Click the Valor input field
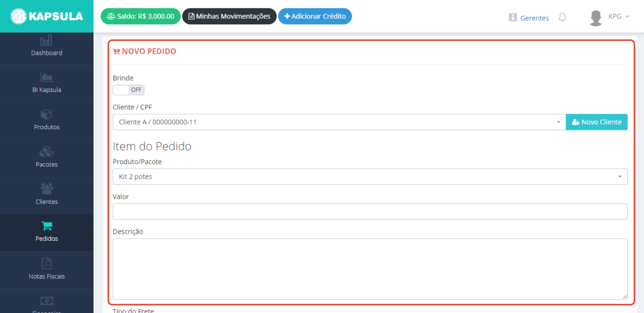 coord(370,212)
